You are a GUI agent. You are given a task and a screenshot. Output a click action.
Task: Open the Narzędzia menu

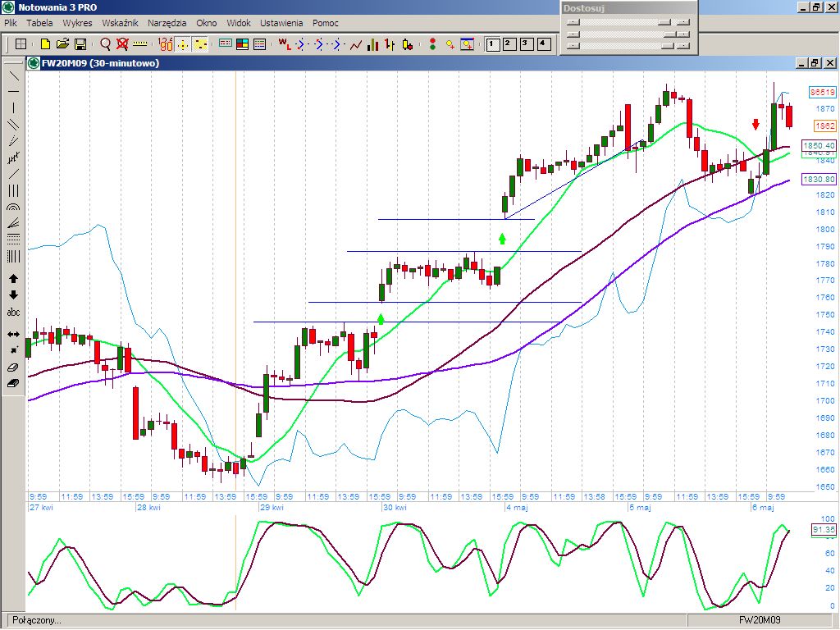(167, 23)
